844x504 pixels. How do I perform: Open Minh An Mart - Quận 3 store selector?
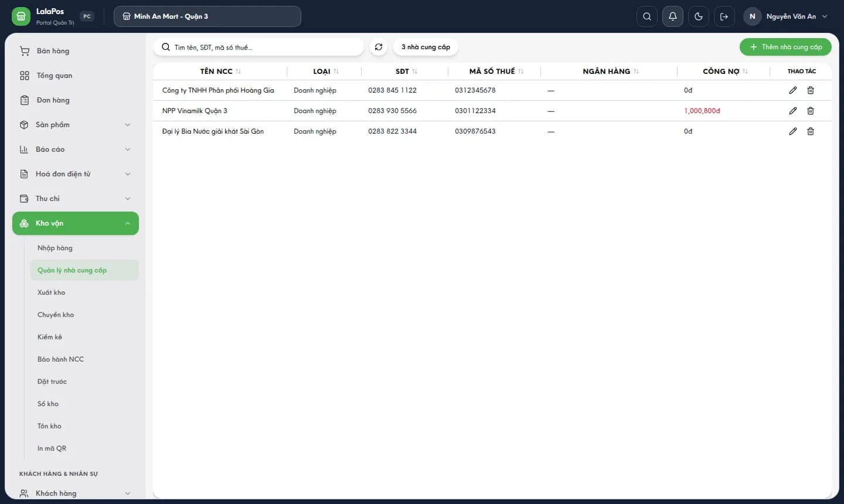click(207, 16)
